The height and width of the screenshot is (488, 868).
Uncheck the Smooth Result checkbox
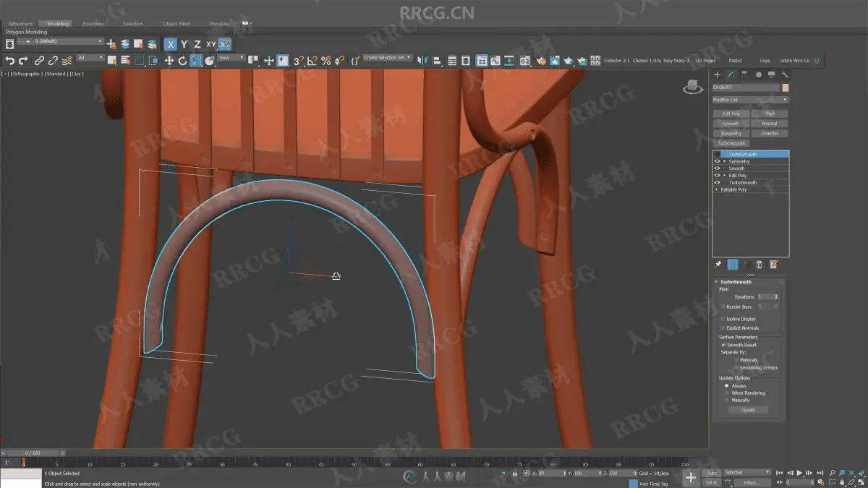[723, 345]
